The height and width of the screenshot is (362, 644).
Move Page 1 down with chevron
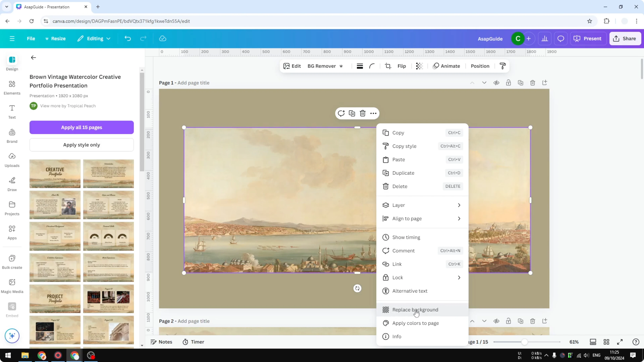tap(484, 83)
